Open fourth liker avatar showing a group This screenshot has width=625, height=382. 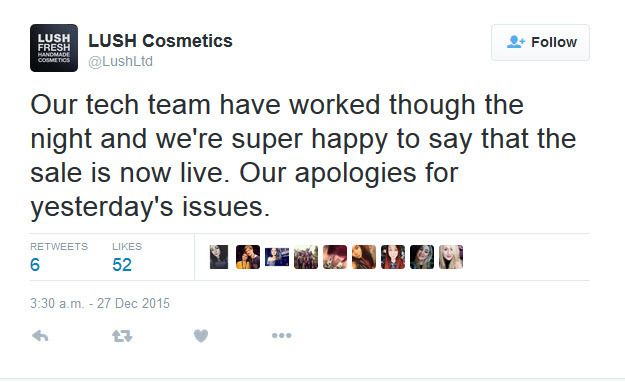306,257
